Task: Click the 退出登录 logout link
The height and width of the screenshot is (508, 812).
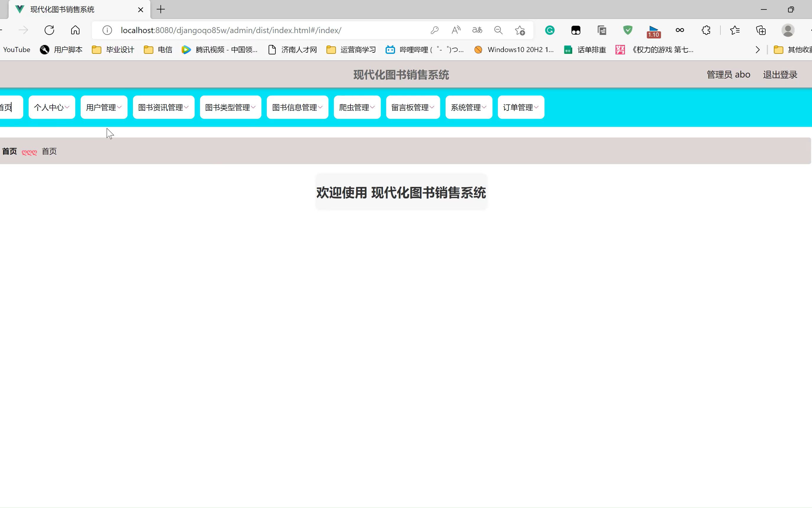Action: click(x=780, y=75)
